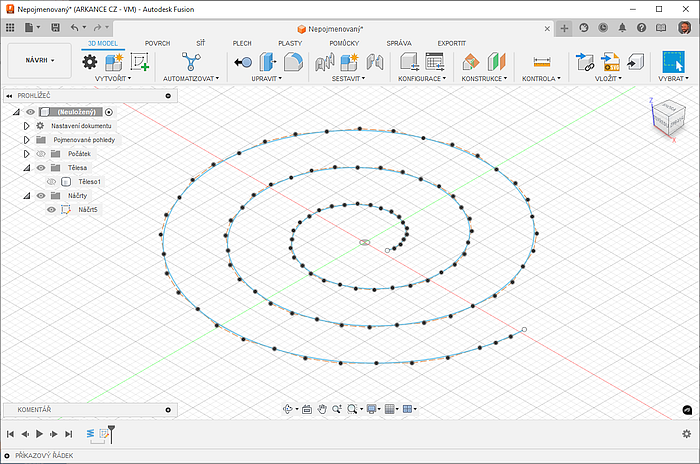700x464 pixels.
Task: Open the VYTVOŘIT menu label
Action: click(x=113, y=78)
